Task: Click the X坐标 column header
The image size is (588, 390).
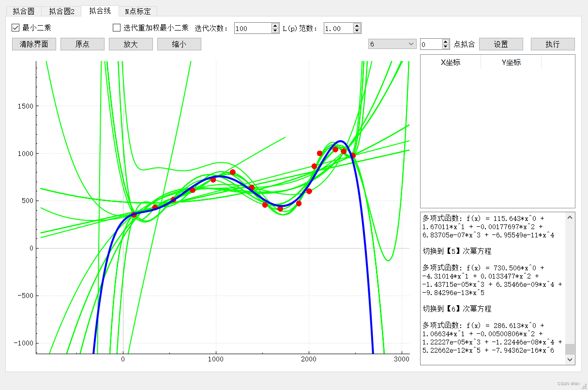Action: [x=451, y=62]
